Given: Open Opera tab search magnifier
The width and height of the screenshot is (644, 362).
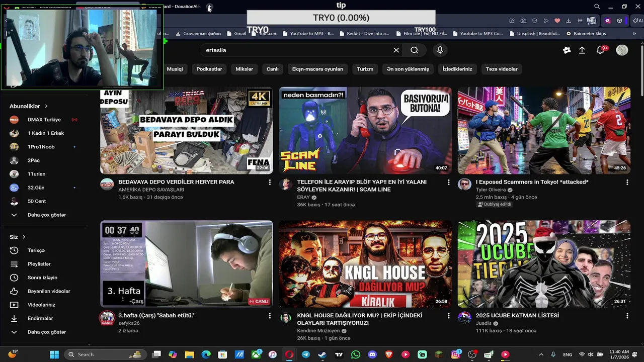Looking at the screenshot, I should click(597, 7).
